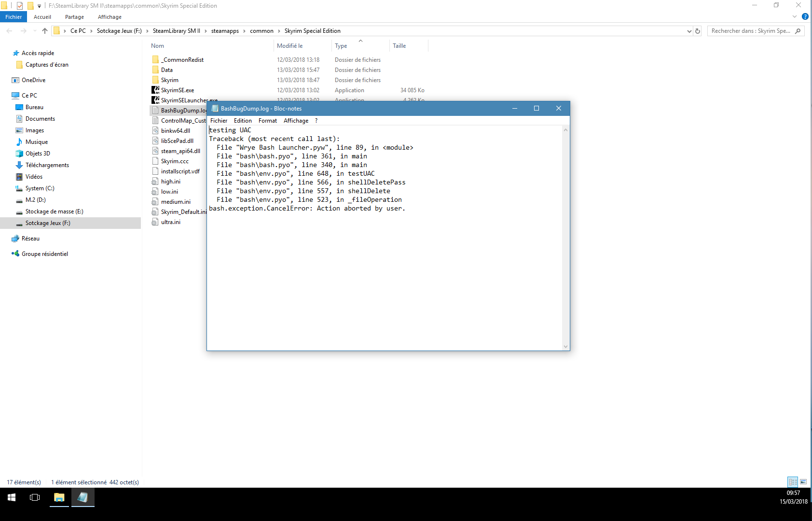The width and height of the screenshot is (812, 521).
Task: Click the search box for Skyrim Special Edition
Action: (751, 31)
